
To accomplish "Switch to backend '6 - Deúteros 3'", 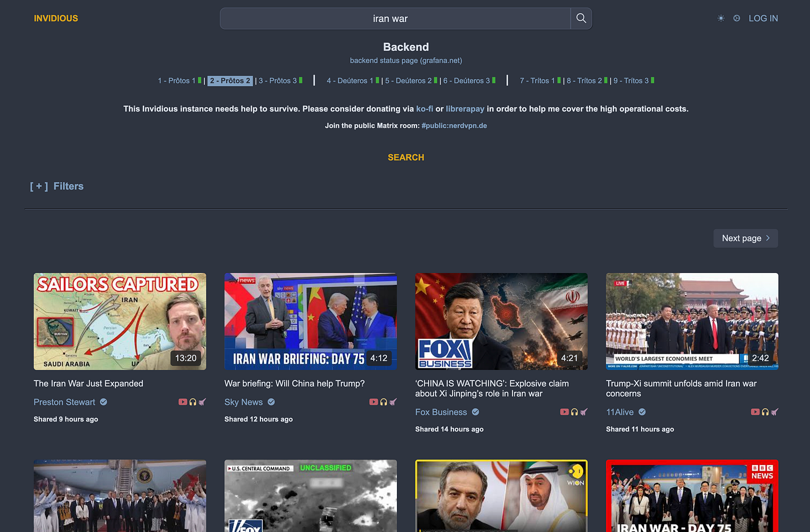I will point(466,80).
